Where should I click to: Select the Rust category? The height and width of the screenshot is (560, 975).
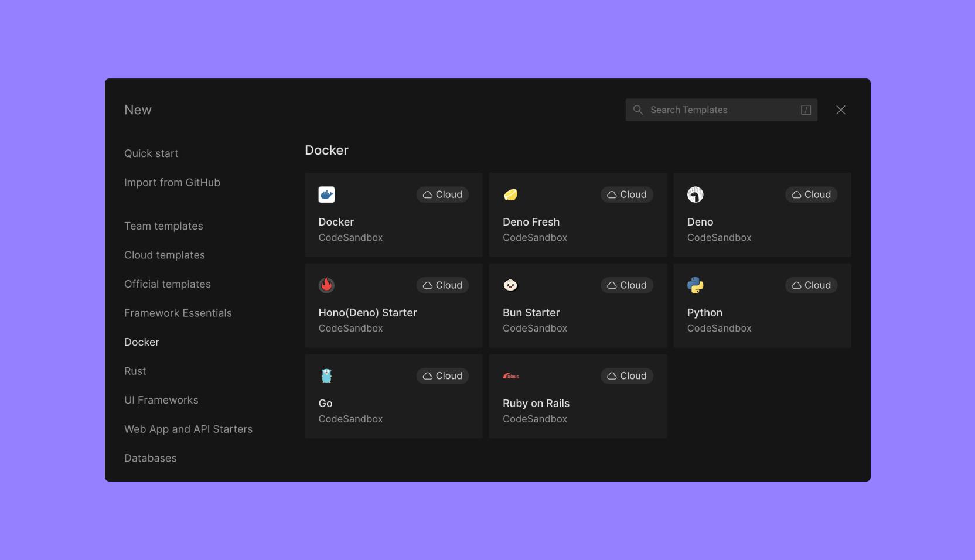(135, 371)
